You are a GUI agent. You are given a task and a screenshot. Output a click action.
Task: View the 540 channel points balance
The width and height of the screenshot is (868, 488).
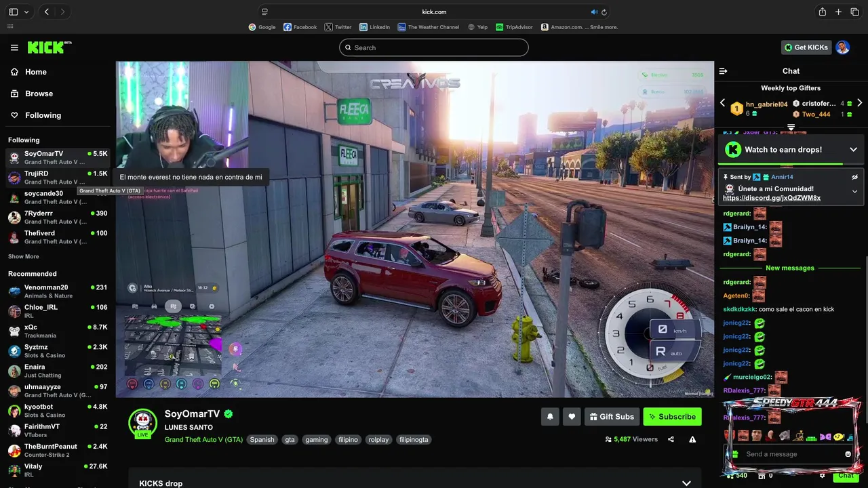737,476
